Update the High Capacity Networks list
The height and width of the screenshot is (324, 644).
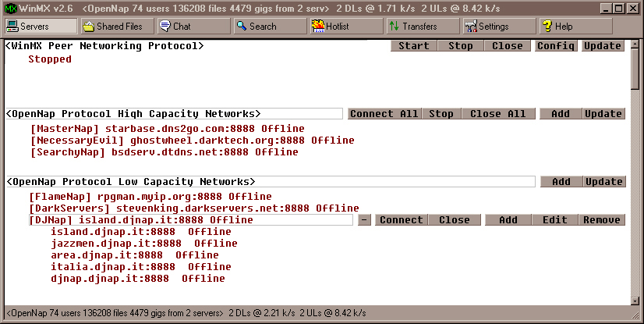pos(603,114)
